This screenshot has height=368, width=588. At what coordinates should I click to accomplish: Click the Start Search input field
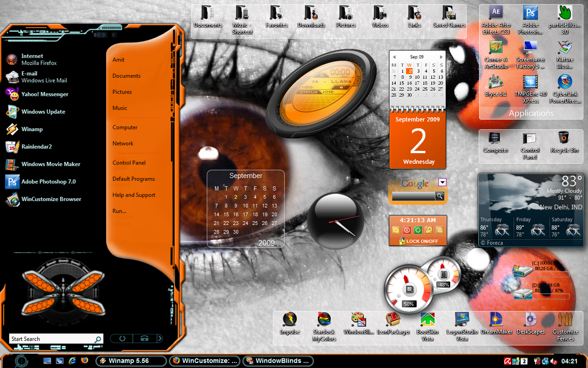point(56,339)
